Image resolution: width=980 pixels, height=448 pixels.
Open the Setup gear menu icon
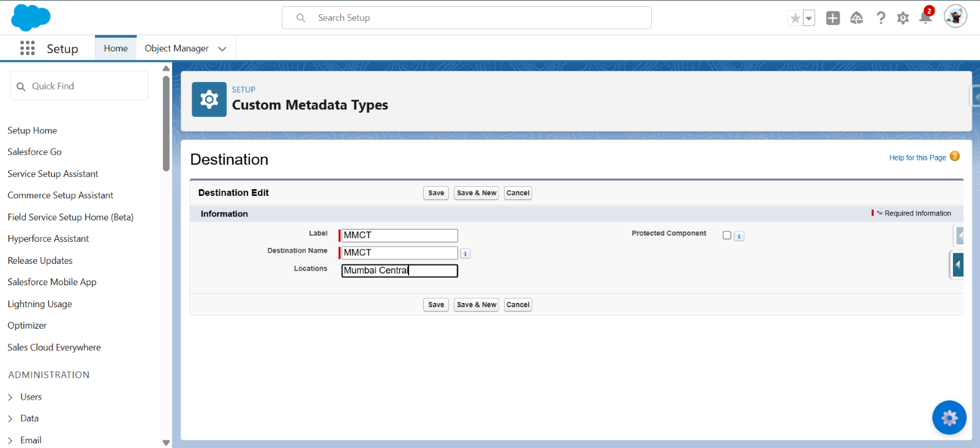(903, 18)
